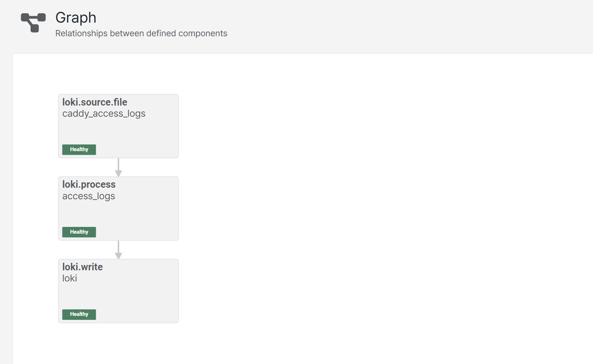Open the loki.process component node
Image resolution: width=593 pixels, height=364 pixels.
(x=118, y=209)
